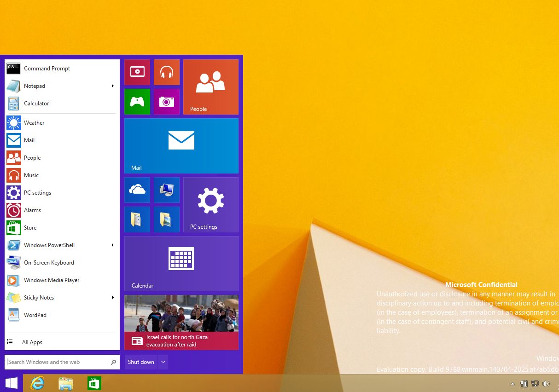
Task: Open People in the left app list
Action: 62,158
